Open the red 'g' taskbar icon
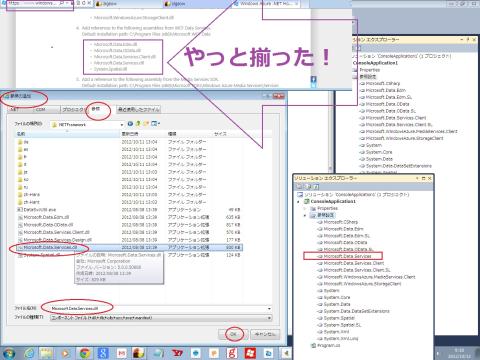The width and height of the screenshot is (480, 360). tap(232, 353)
